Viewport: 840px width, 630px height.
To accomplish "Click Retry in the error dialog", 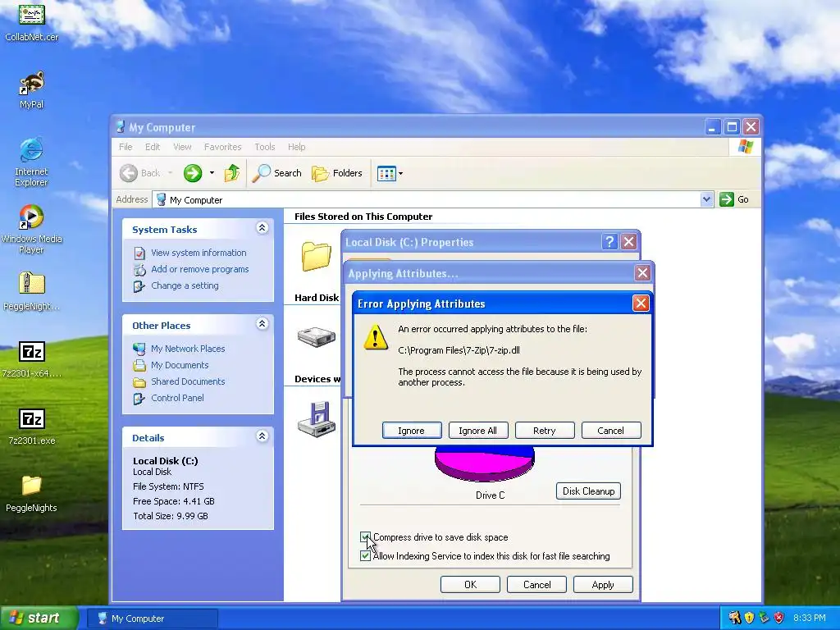I will click(545, 431).
